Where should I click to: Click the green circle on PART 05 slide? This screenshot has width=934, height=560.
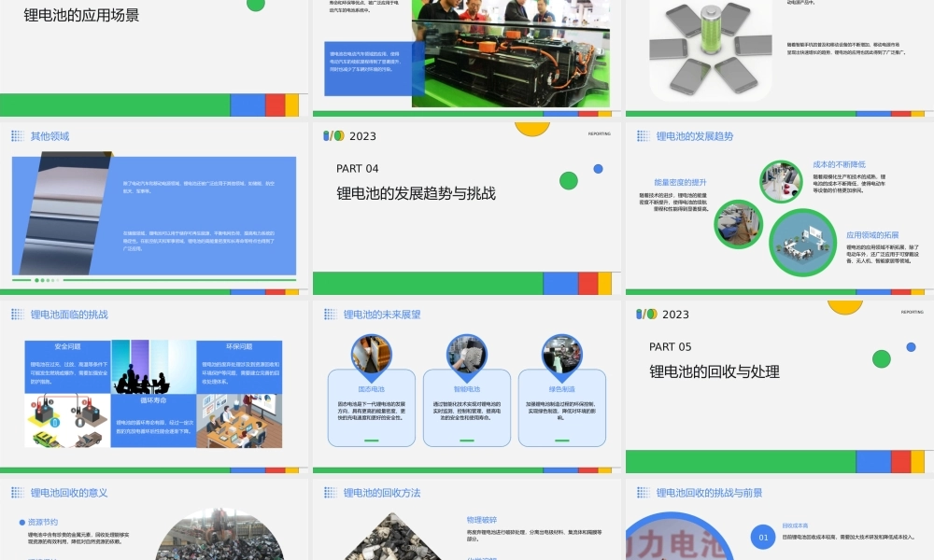[x=881, y=358]
